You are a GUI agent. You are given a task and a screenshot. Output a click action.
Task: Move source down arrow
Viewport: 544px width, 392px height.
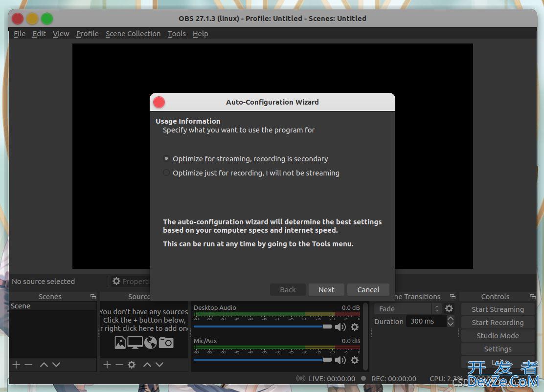click(x=159, y=364)
